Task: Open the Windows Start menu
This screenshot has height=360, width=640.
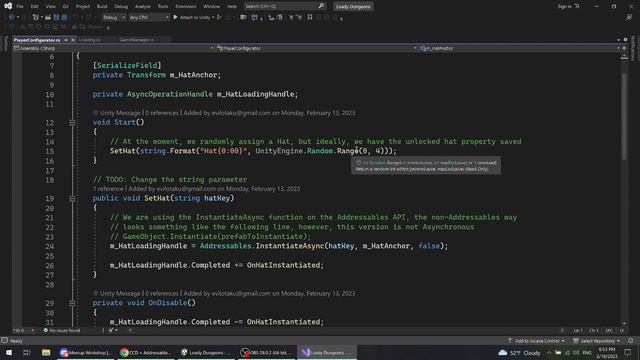Action: [x=9, y=352]
